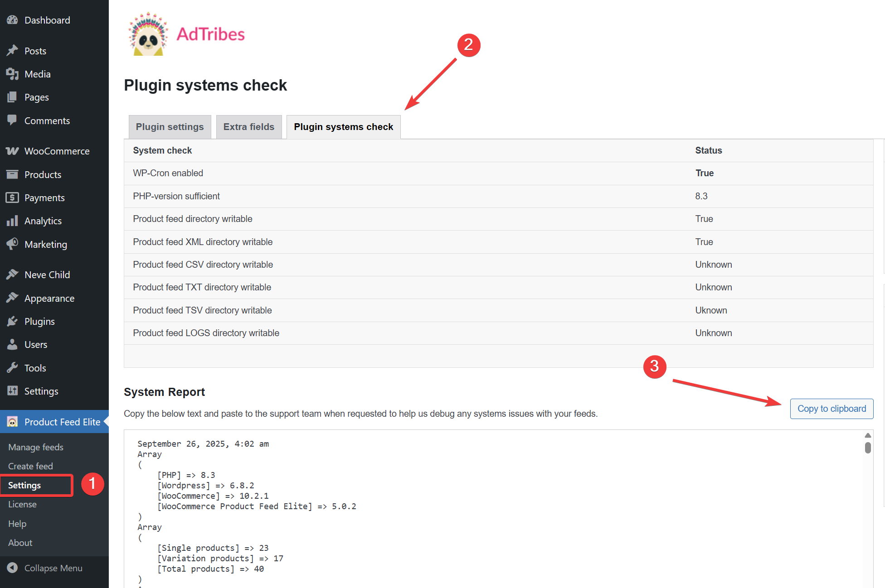
Task: Select the Plugin systems check tab
Action: pyautogui.click(x=343, y=127)
